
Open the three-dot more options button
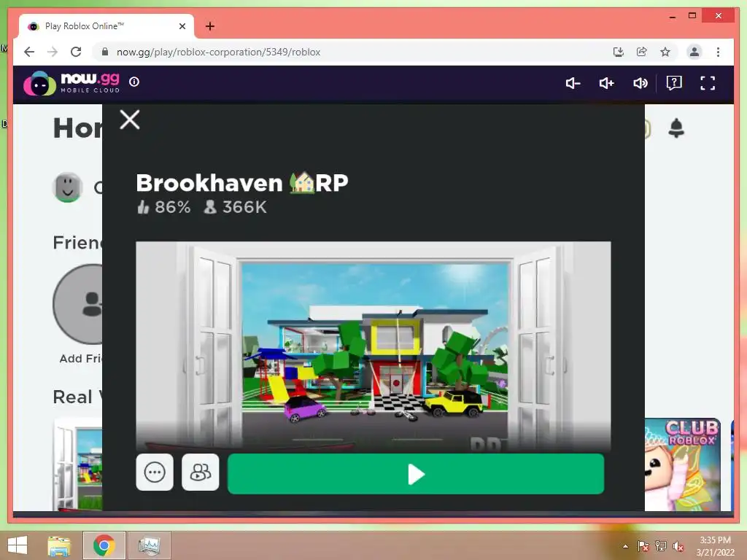155,472
